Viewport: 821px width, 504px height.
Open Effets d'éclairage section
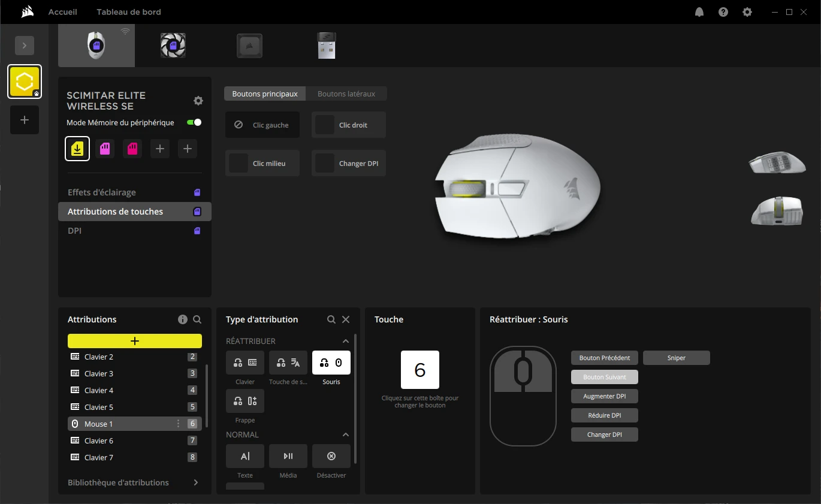[x=135, y=192]
